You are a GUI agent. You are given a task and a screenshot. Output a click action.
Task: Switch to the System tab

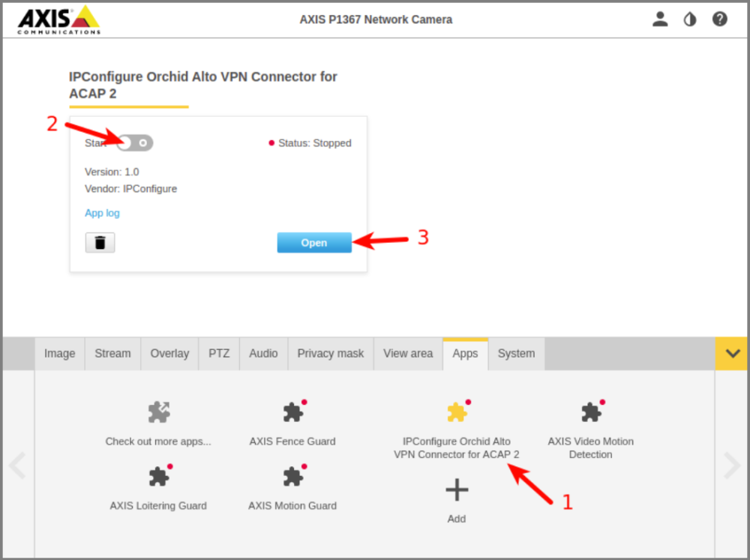coord(516,353)
